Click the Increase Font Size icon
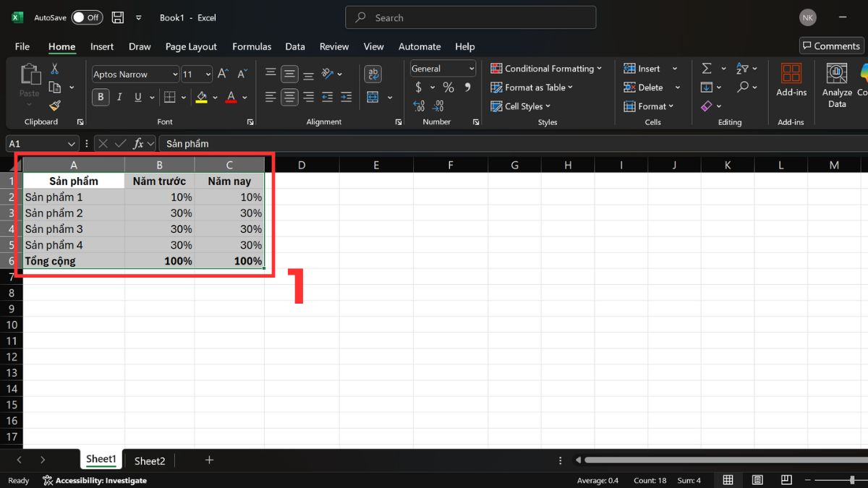The width and height of the screenshot is (868, 488). pos(224,74)
